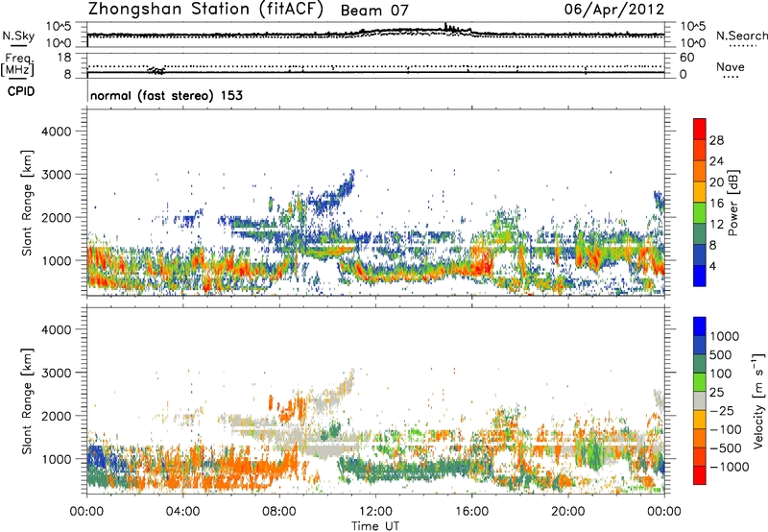Click the blue bottom segment of the Power color bar

(x=700, y=276)
